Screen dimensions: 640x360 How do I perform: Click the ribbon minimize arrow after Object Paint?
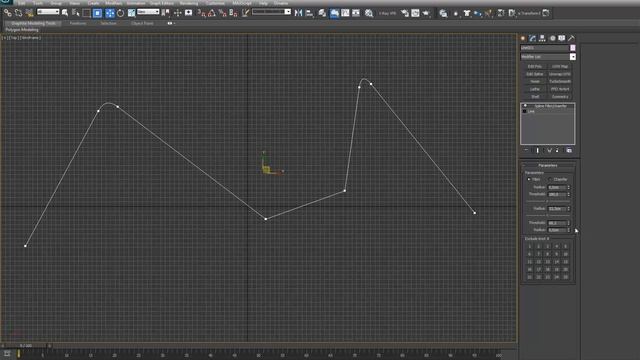click(x=171, y=23)
